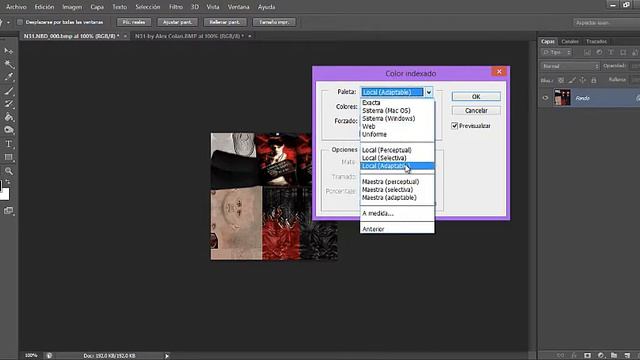Switch to the Canales tab
The width and height of the screenshot is (640, 360).
pyautogui.click(x=570, y=41)
